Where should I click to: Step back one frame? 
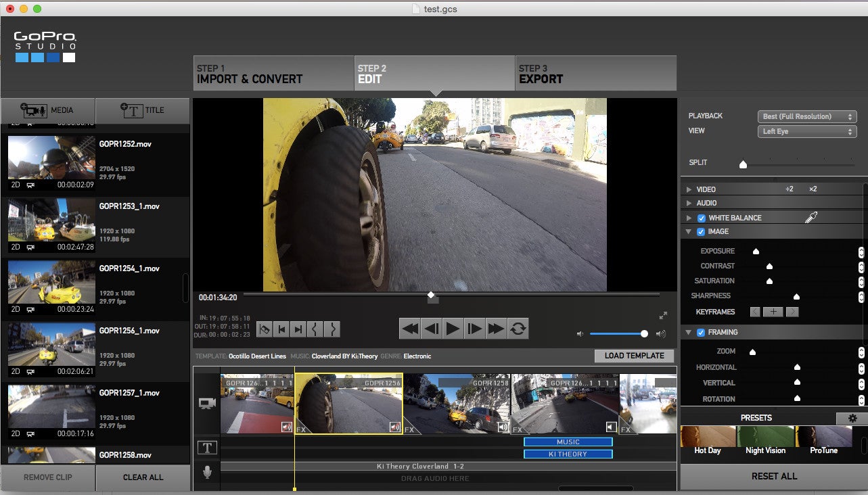(432, 329)
